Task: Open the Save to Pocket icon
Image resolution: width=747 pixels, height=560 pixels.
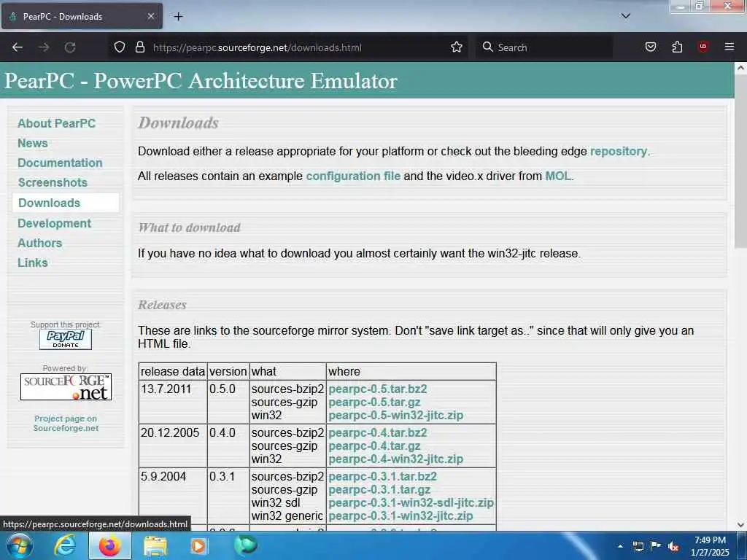Action: click(x=650, y=47)
